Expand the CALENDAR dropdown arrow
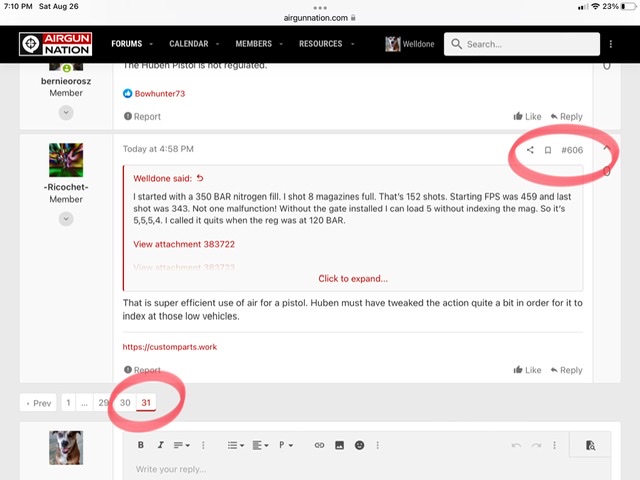The image size is (640, 480). pyautogui.click(x=218, y=44)
